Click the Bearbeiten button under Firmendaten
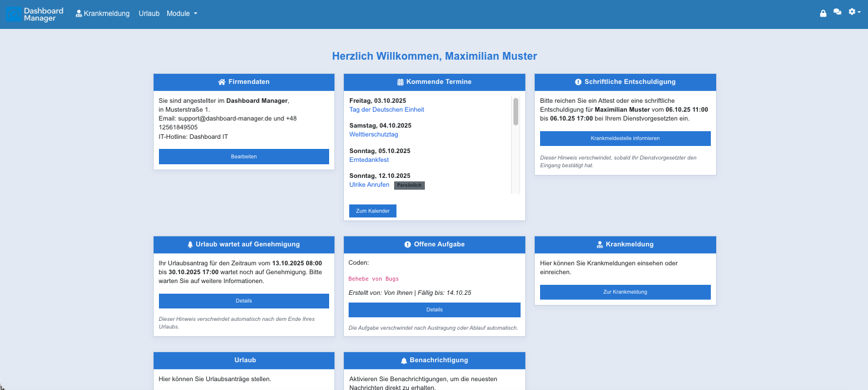The image size is (868, 390). pyautogui.click(x=243, y=156)
